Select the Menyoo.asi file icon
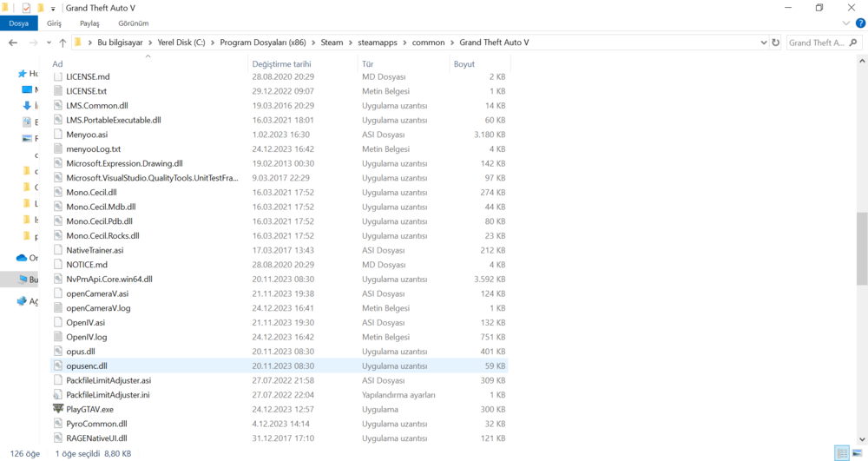 (58, 135)
